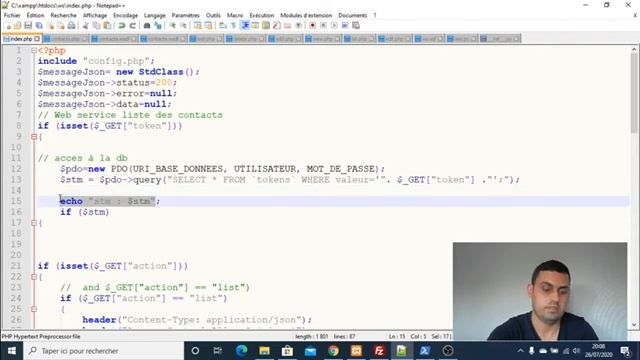Open Find dialog via binoculars icon
Image resolution: width=640 pixels, height=360 pixels.
tap(147, 26)
